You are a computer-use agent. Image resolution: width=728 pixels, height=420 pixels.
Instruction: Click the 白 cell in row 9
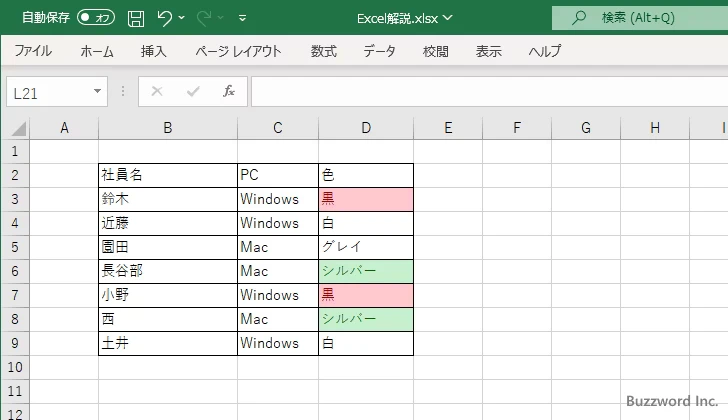click(366, 343)
